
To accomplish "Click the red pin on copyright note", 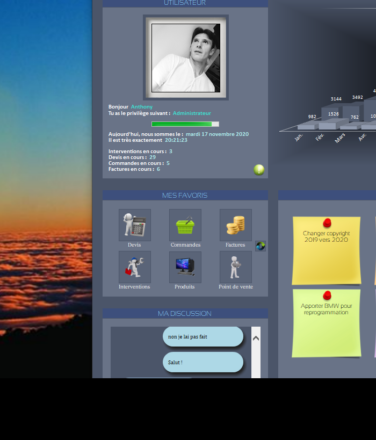I will (327, 223).
